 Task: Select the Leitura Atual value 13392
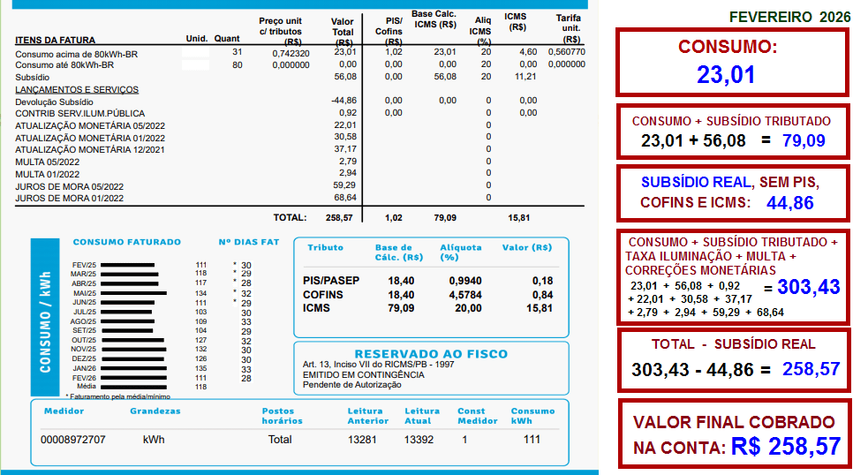tap(419, 440)
